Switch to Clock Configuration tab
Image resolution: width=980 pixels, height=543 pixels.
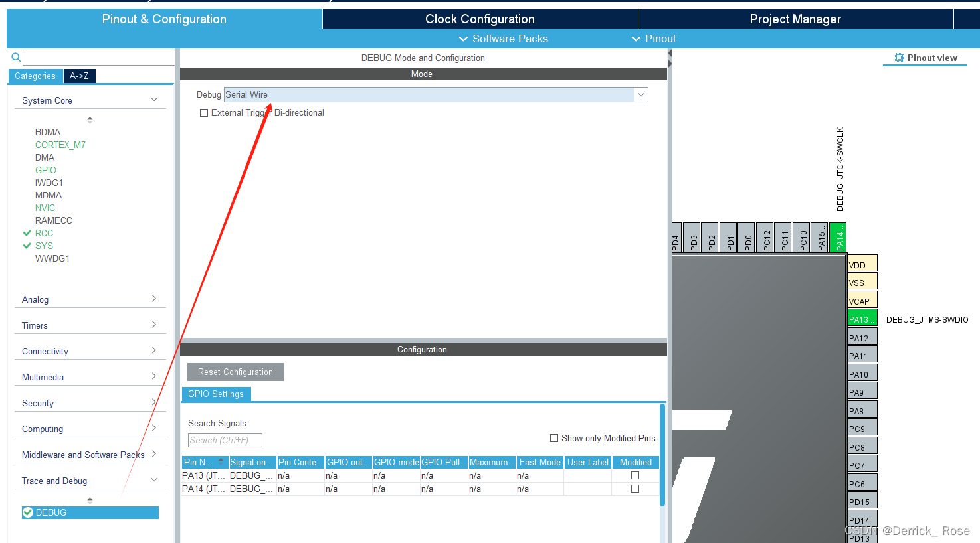click(x=480, y=19)
